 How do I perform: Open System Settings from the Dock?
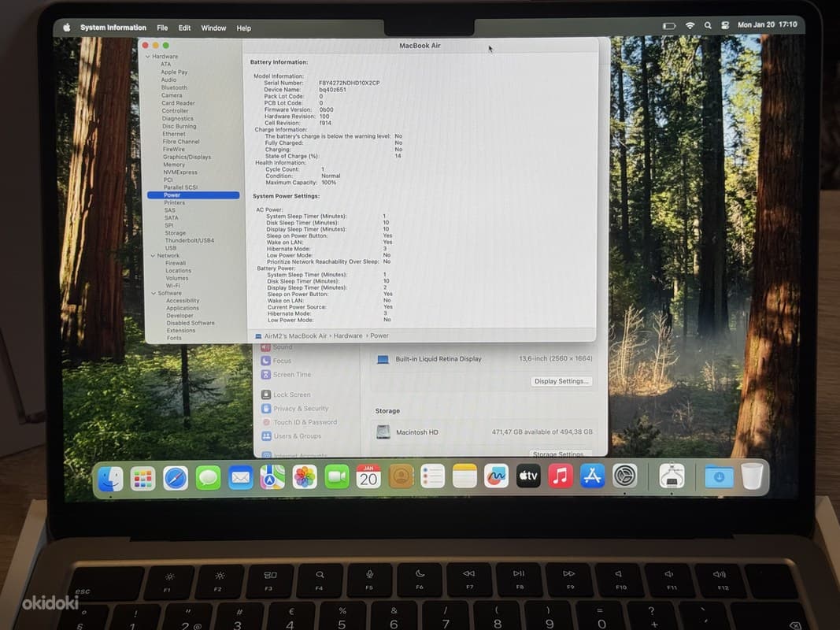click(x=624, y=476)
